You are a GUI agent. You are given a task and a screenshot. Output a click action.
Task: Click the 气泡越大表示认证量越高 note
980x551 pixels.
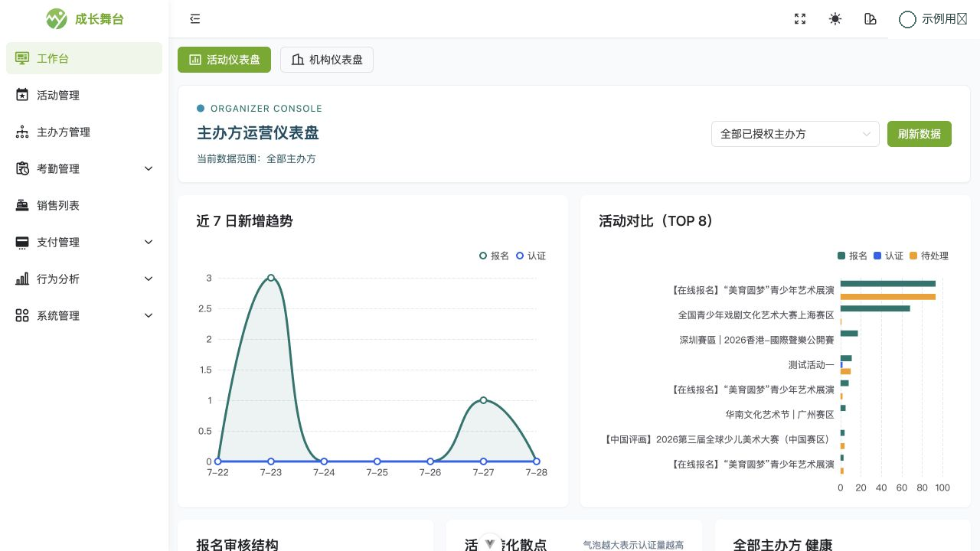(633, 545)
